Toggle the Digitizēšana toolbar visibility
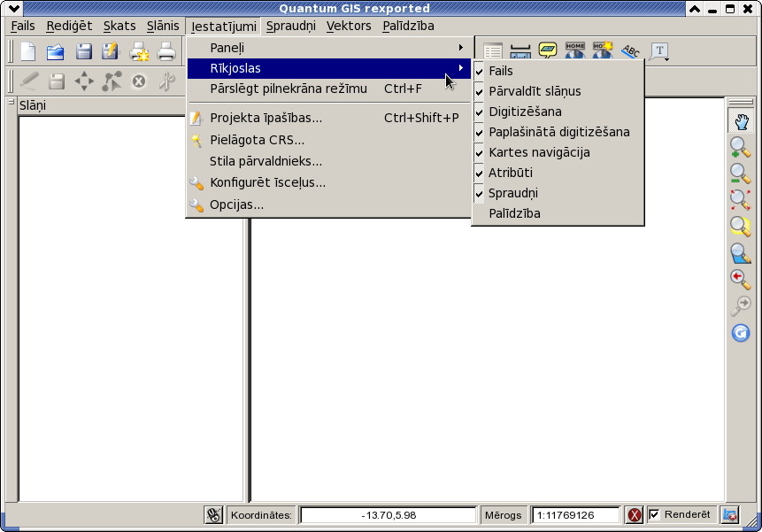 click(558, 112)
